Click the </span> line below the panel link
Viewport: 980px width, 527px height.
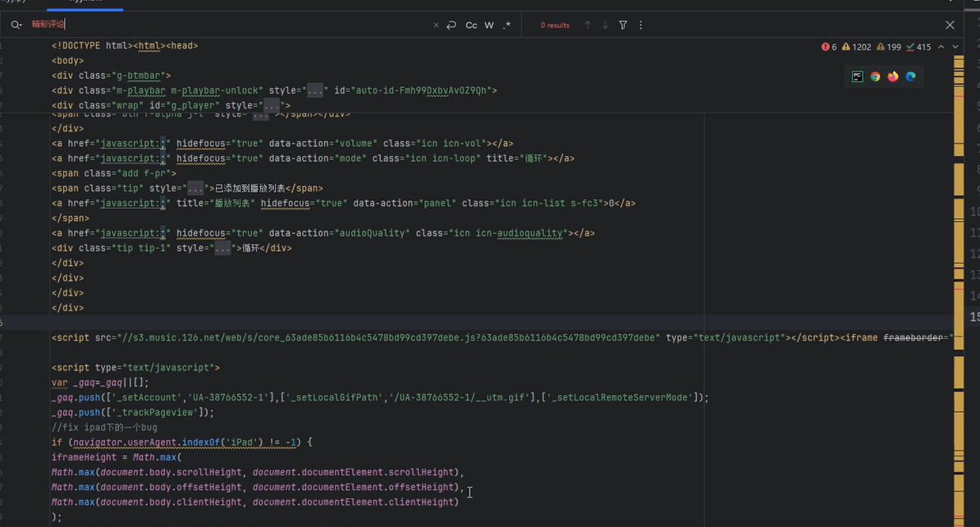click(x=70, y=218)
